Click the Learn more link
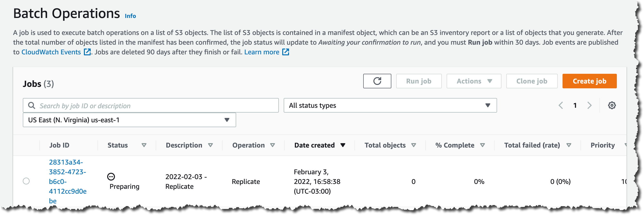This screenshot has height=215, width=644. point(262,52)
